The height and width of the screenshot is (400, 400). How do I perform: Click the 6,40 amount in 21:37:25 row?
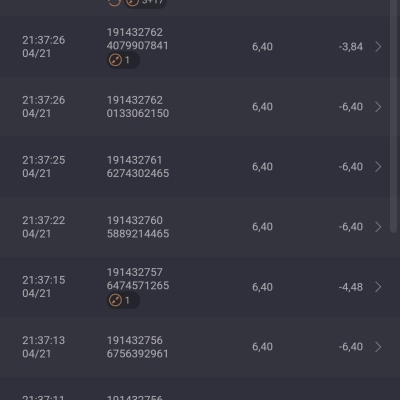tap(262, 167)
